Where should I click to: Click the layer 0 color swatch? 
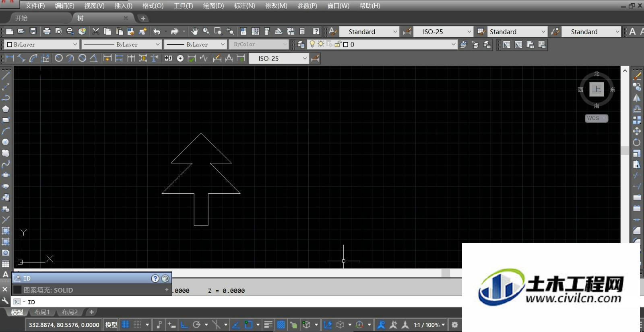pyautogui.click(x=346, y=45)
